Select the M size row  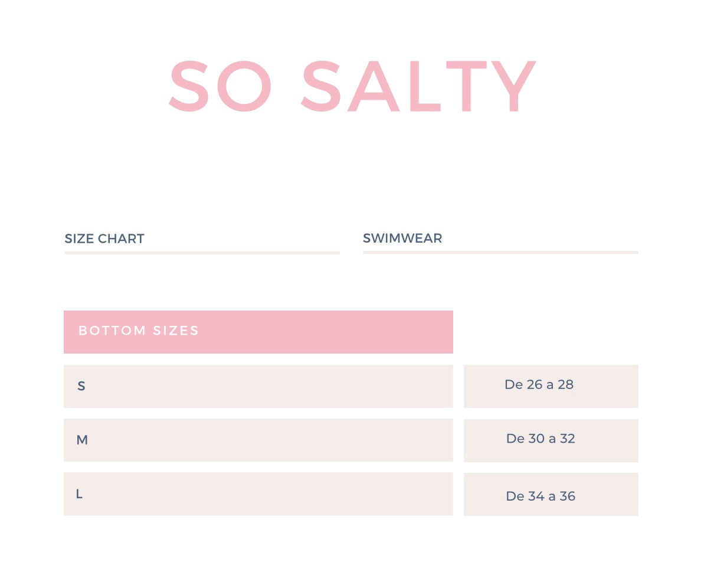pyautogui.click(x=258, y=440)
